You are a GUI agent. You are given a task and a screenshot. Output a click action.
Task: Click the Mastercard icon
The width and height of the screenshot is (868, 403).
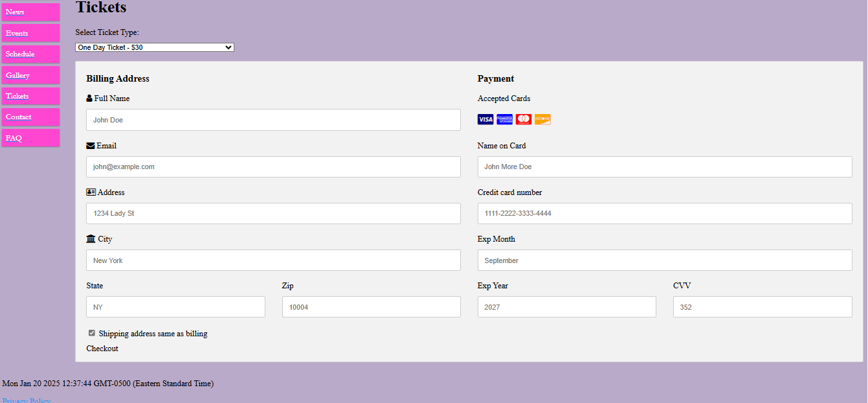[524, 119]
